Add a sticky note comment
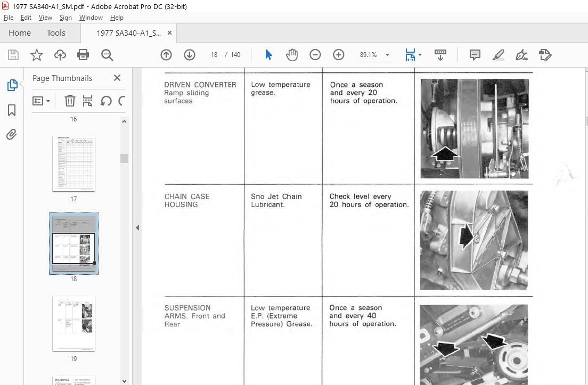The image size is (588, 385). tap(475, 55)
